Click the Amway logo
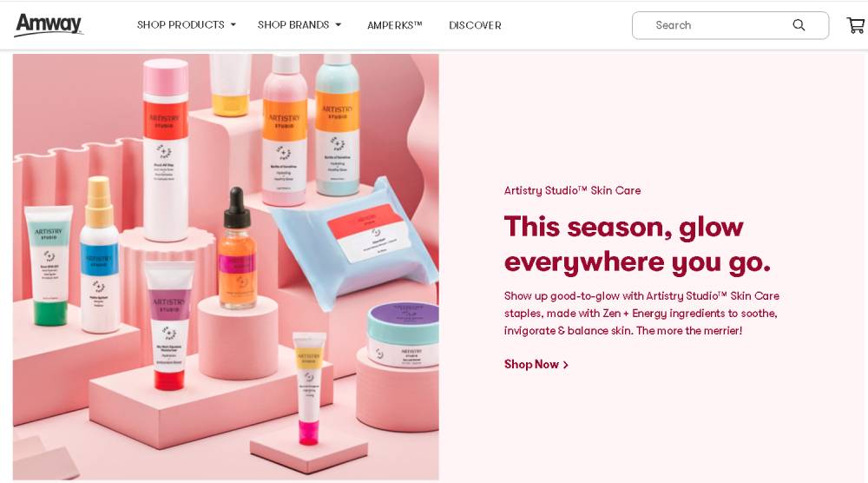 49,25
